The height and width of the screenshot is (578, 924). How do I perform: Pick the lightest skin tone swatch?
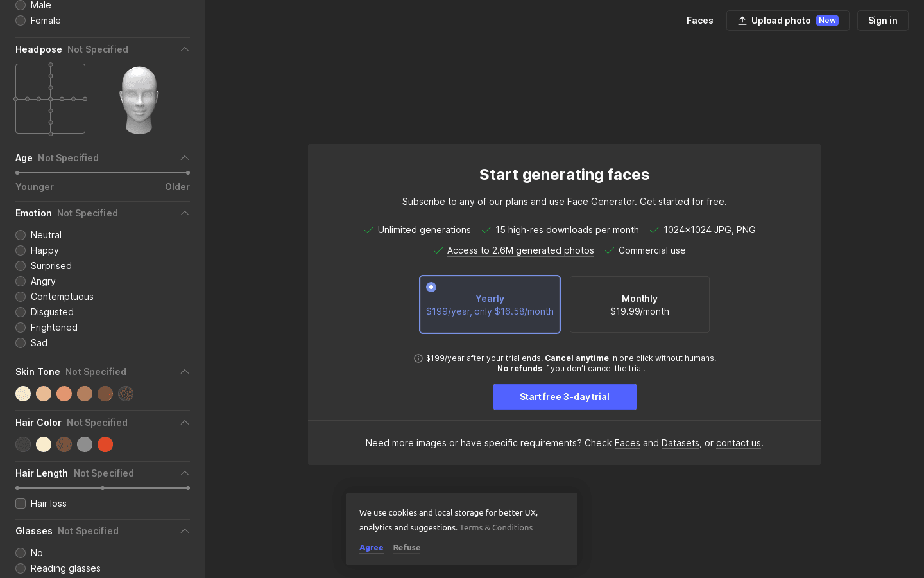pos(23,394)
